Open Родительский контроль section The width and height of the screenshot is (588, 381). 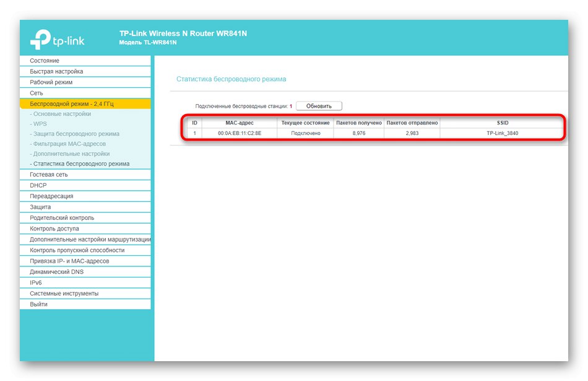(85, 217)
